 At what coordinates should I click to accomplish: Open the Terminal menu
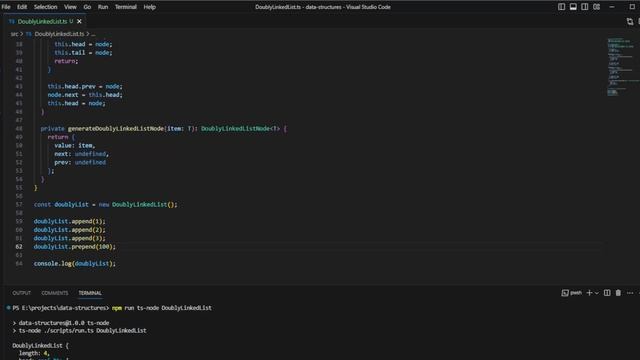click(126, 7)
